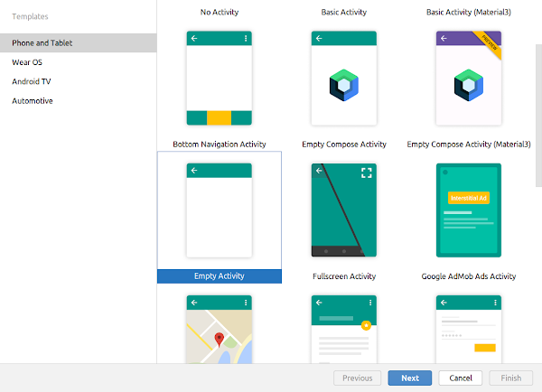Pick the Fullscreen Activity template thumbnail
Image resolution: width=542 pixels, height=392 pixels.
[x=344, y=210]
